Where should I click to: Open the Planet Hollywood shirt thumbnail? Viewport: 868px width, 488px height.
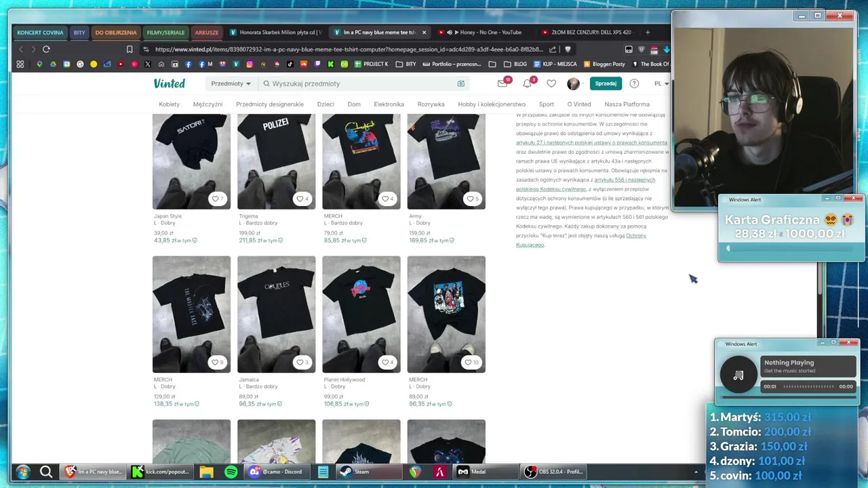click(361, 314)
